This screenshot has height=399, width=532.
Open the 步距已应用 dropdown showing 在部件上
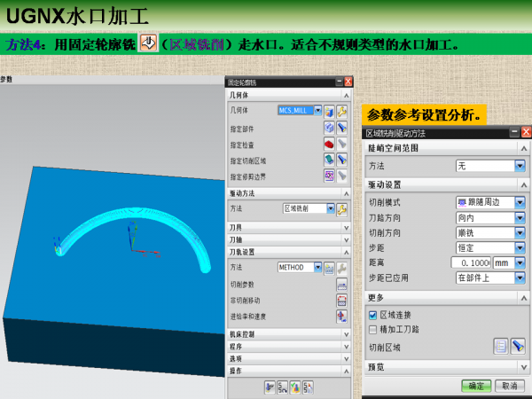pyautogui.click(x=520, y=278)
